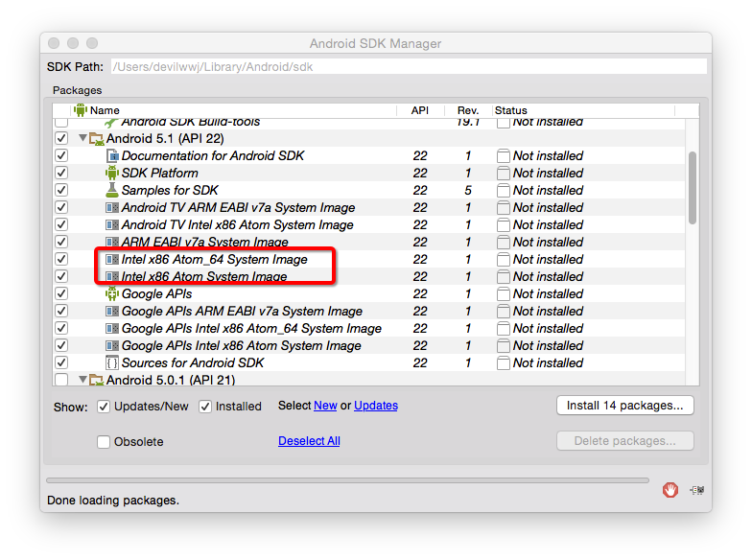Click the Sources for Android SDK braces icon
The height and width of the screenshot is (560, 752).
point(111,362)
